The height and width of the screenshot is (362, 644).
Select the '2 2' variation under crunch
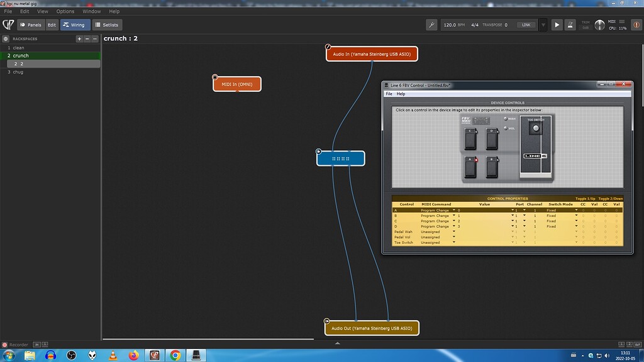[x=53, y=63]
